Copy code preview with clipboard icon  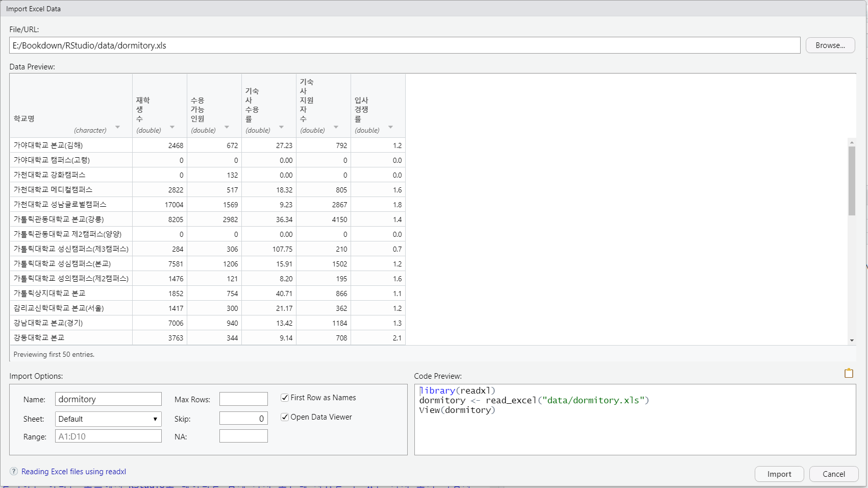[849, 373]
